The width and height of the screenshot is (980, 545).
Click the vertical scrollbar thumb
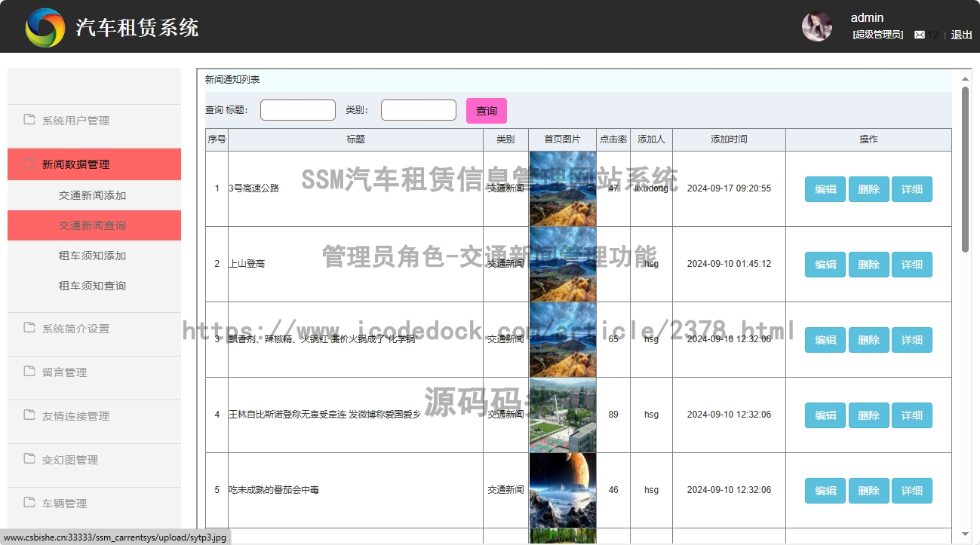pos(965,170)
